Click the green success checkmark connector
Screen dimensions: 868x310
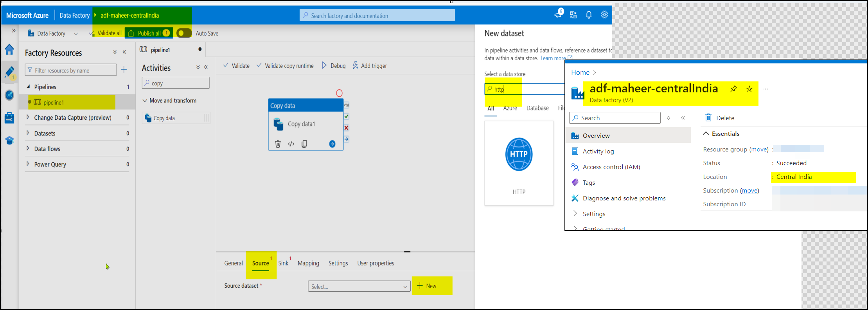coord(347,116)
